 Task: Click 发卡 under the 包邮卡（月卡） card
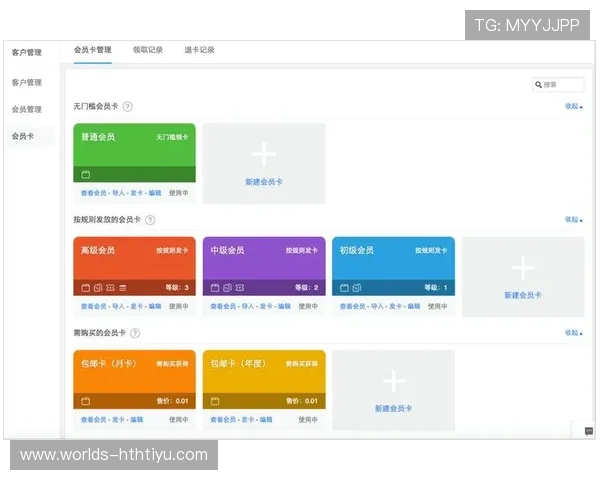click(x=118, y=420)
